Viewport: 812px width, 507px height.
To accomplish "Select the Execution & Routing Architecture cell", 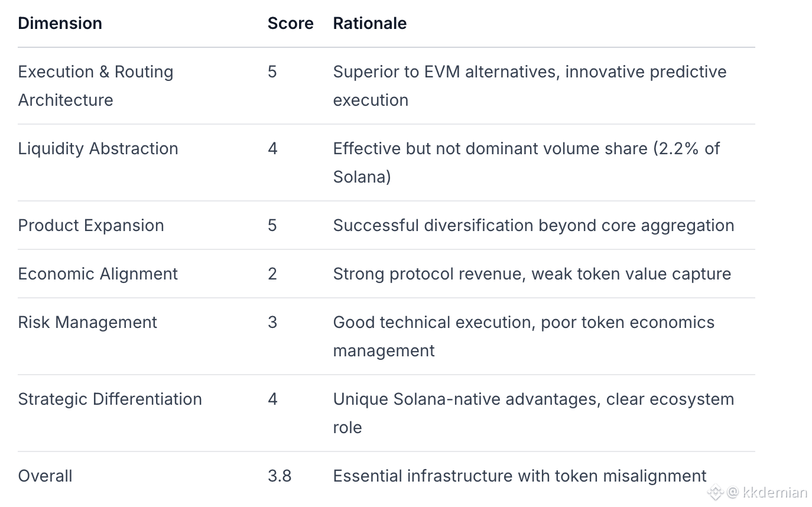I will [x=96, y=86].
